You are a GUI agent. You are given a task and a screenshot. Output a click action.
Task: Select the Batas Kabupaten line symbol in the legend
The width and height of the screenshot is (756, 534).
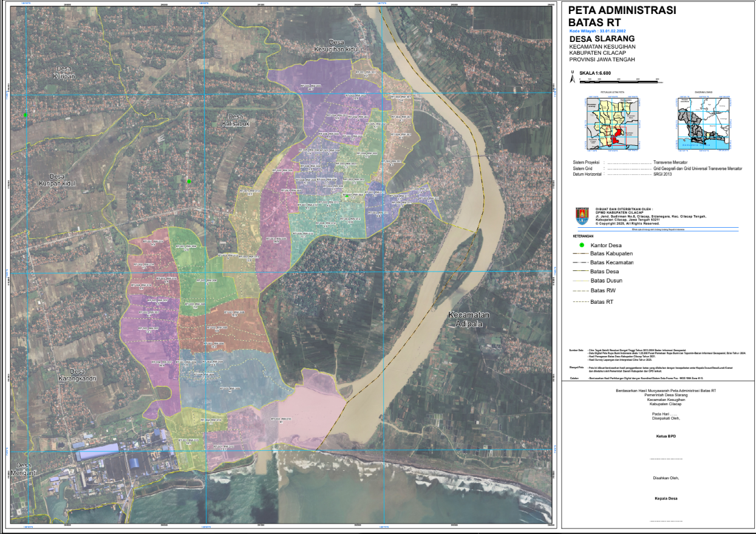581,253
